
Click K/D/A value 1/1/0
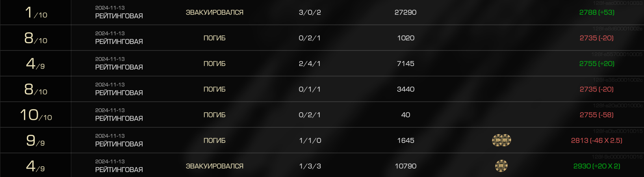tap(310, 140)
